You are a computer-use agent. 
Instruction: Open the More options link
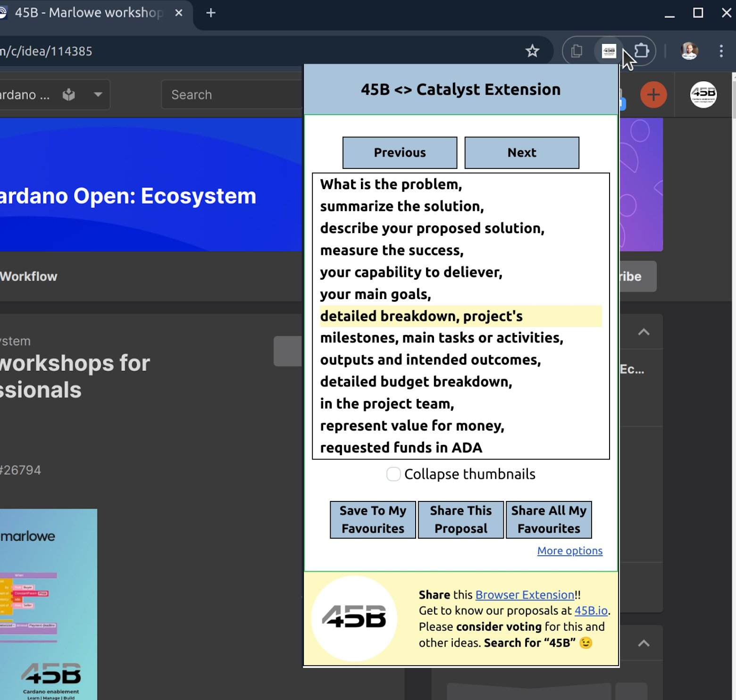pos(570,551)
